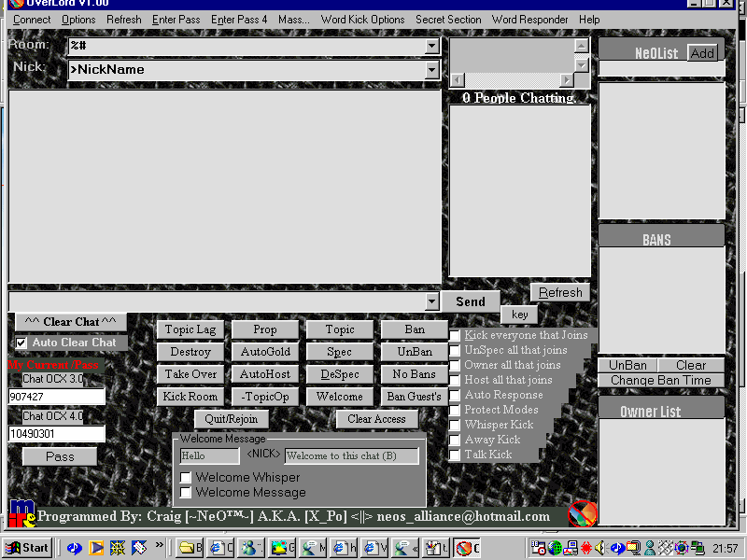Click the Quit/Rejoin button

(231, 419)
